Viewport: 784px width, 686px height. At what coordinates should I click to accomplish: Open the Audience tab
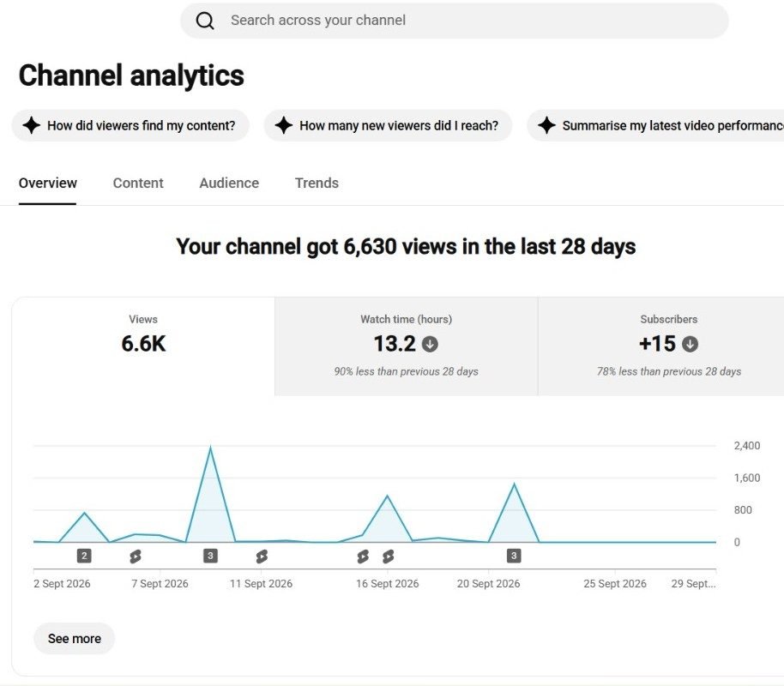pos(229,183)
